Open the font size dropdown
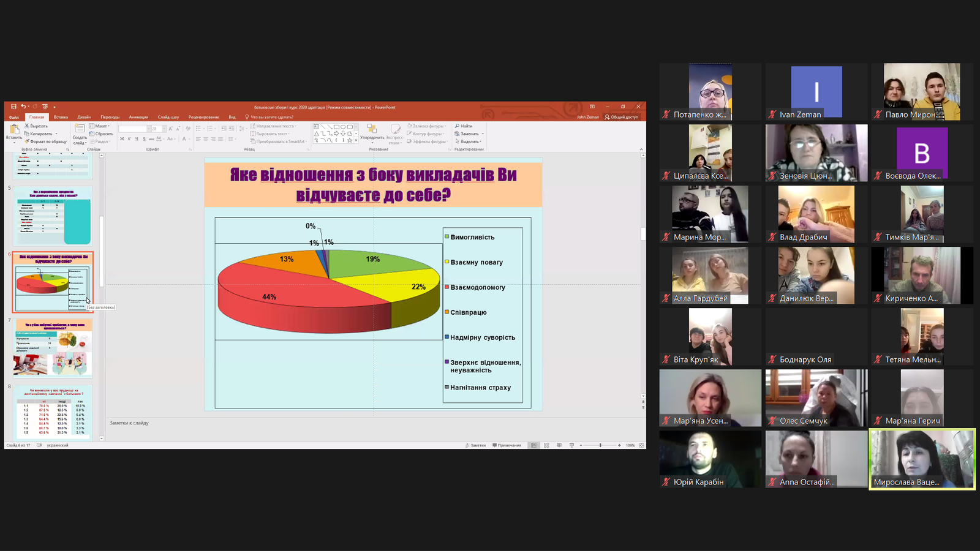980x553 pixels. click(164, 129)
